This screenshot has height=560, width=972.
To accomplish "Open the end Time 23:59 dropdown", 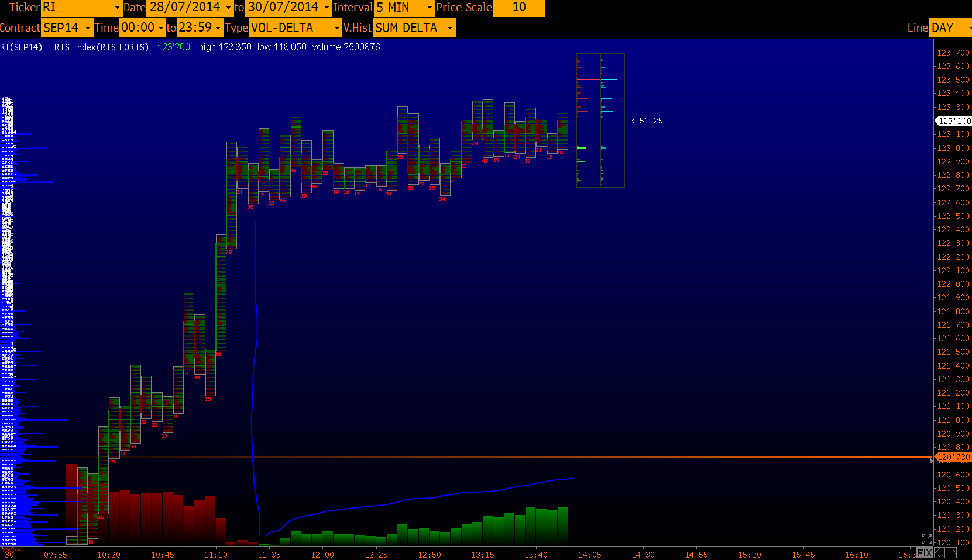I will [x=200, y=28].
